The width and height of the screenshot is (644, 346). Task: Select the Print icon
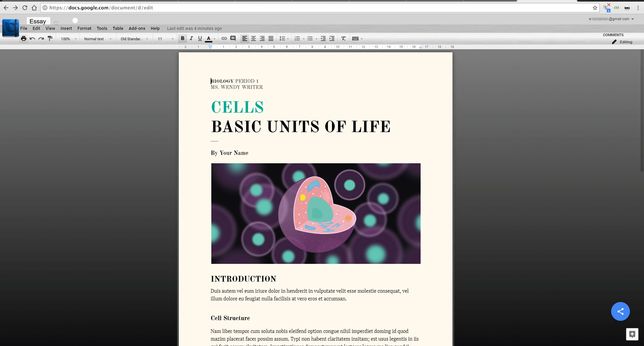coord(23,38)
